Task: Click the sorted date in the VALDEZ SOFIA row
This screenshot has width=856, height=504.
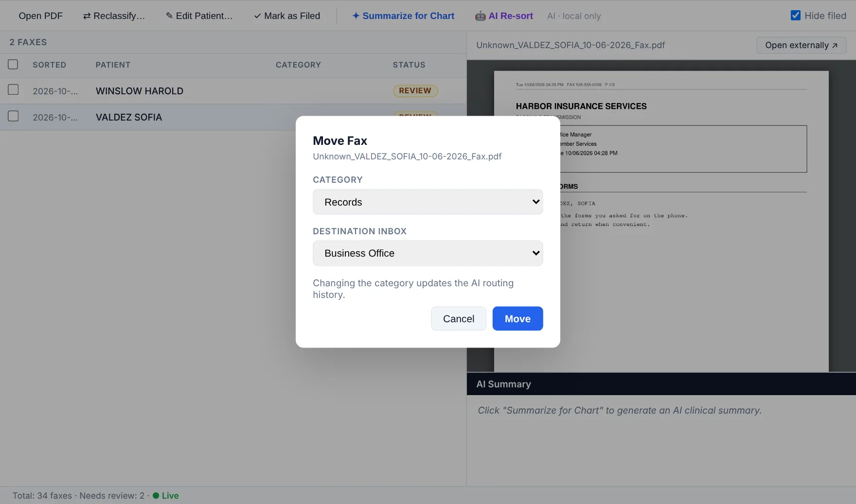Action: pos(55,117)
